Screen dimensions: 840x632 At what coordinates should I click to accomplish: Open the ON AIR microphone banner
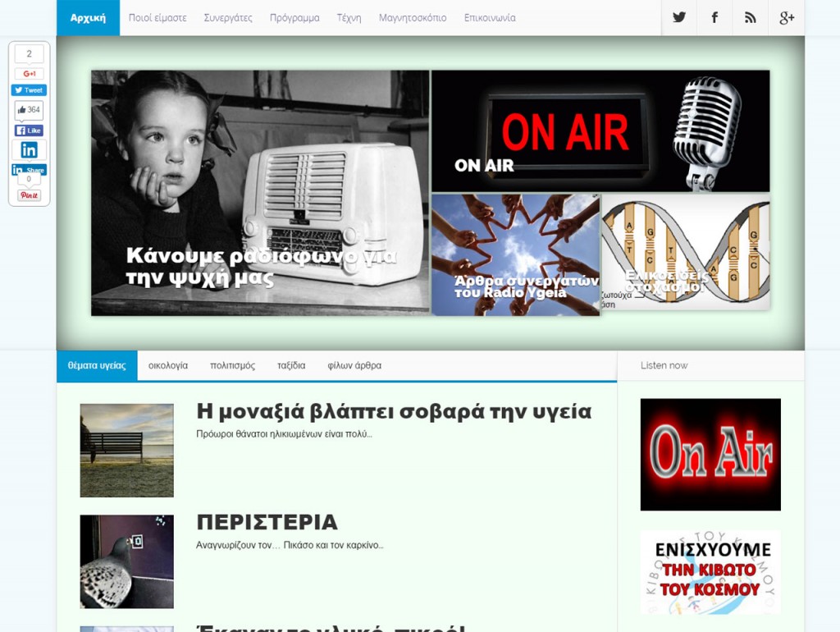[x=600, y=131]
